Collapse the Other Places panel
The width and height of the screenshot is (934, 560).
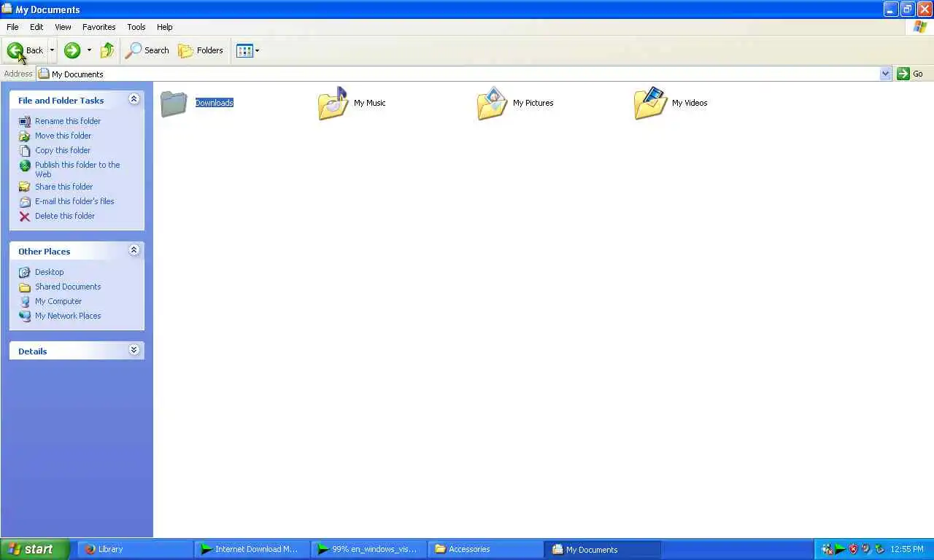coord(134,250)
